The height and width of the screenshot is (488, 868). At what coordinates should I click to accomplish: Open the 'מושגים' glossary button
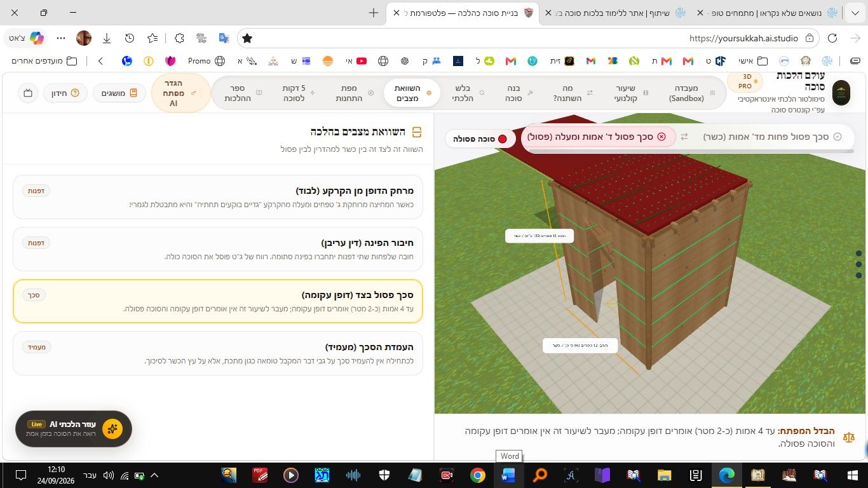[119, 93]
